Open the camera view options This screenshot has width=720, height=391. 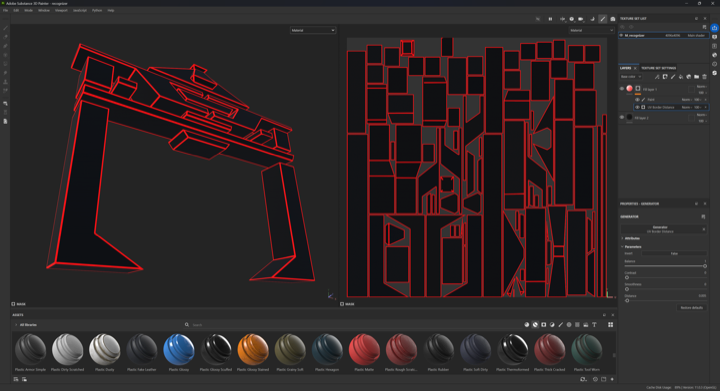click(581, 19)
